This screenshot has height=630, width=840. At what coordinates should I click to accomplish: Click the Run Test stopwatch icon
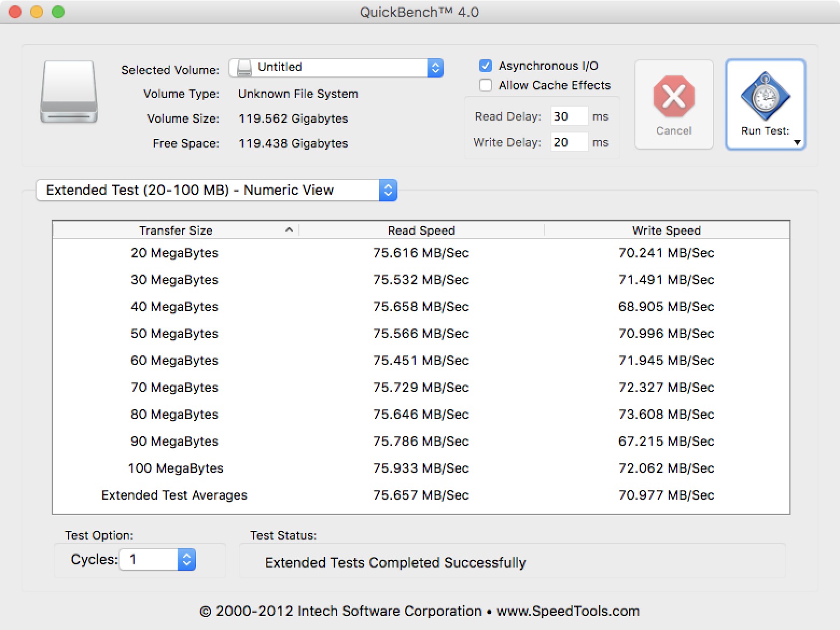[765, 97]
